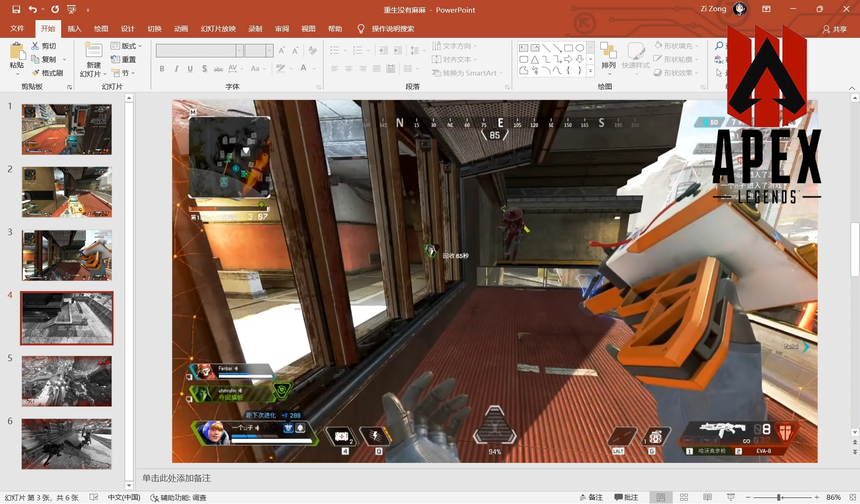Toggle left text alignment

tap(334, 69)
